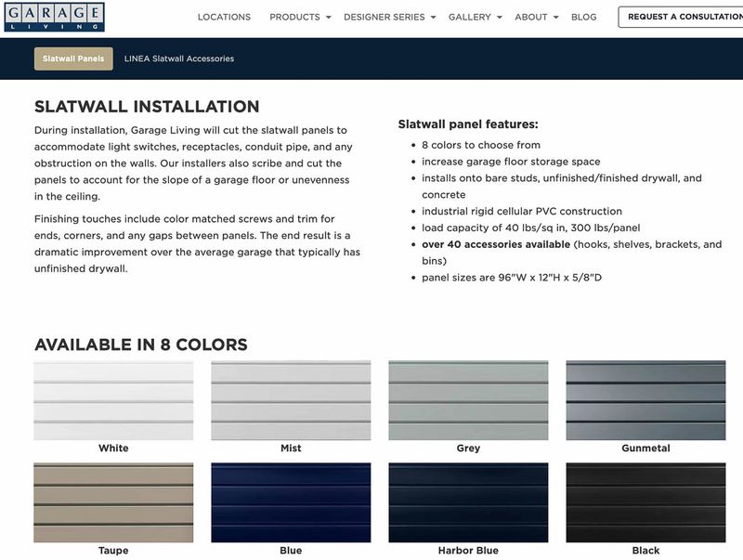Image resolution: width=743 pixels, height=560 pixels.
Task: Select the Mist slatwall color swatch
Action: point(291,400)
